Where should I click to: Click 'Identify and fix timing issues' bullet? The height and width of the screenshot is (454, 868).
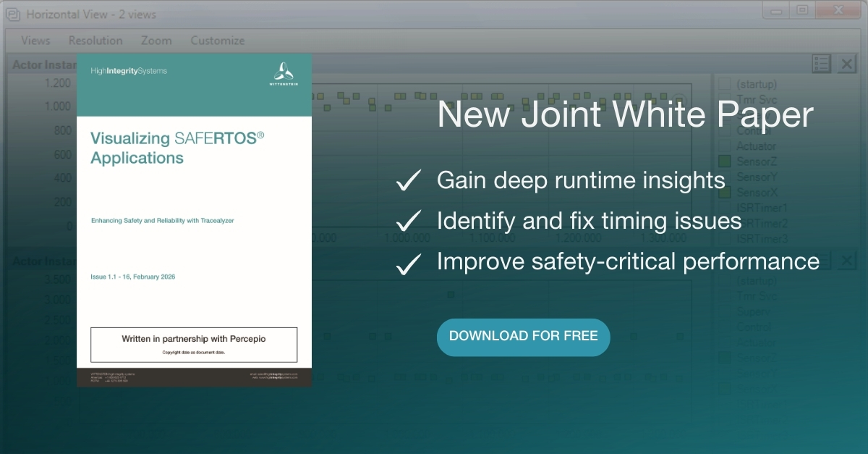click(x=589, y=220)
